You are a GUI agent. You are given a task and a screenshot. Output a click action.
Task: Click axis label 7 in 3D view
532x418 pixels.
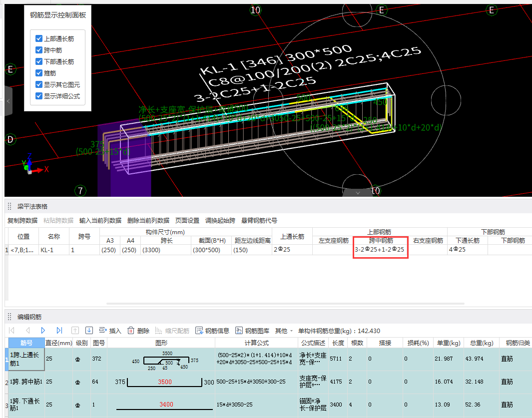[x=80, y=191]
